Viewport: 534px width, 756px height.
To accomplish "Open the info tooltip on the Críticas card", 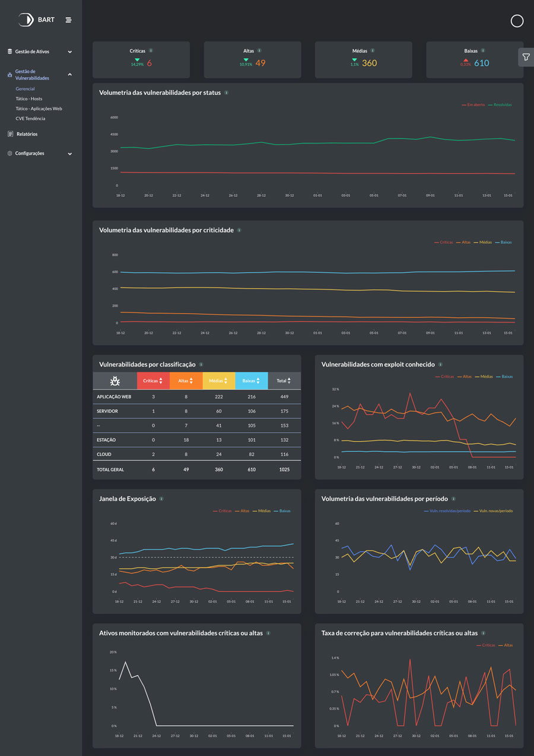I will point(153,50).
